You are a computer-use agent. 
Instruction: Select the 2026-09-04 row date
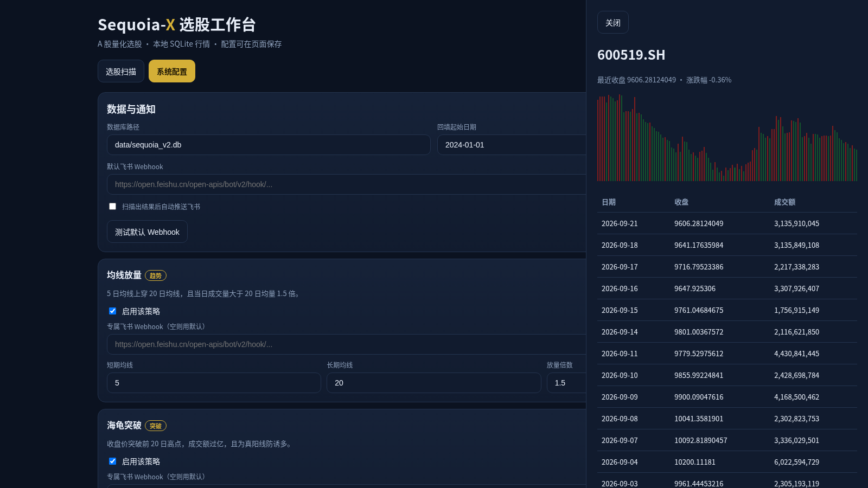pos(620,462)
